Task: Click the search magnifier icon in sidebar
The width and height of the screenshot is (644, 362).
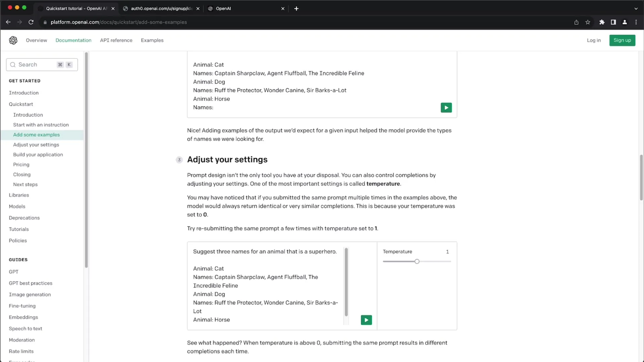Action: click(13, 64)
